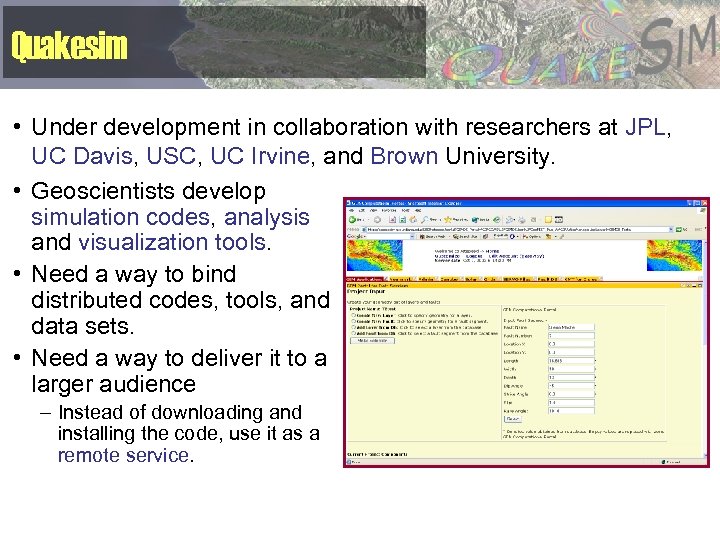Click the Strike Angle input field
The height and width of the screenshot is (540, 720).
[x=571, y=394]
